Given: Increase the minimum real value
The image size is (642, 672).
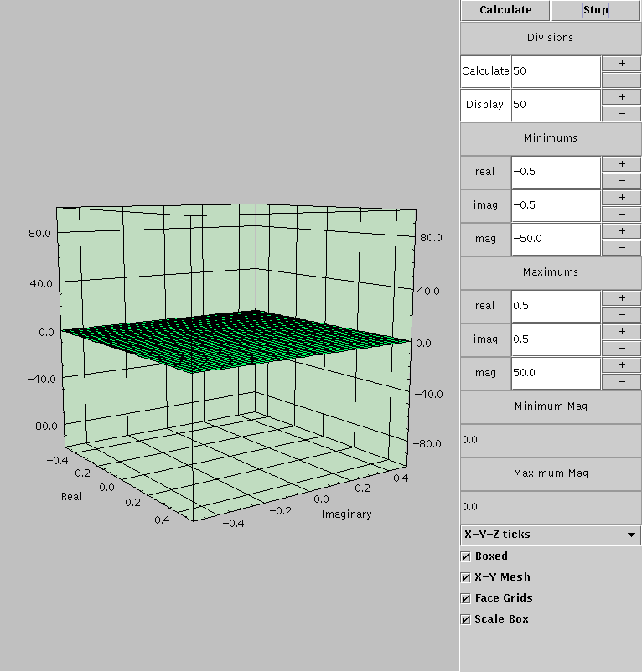Looking at the screenshot, I should click(x=622, y=164).
